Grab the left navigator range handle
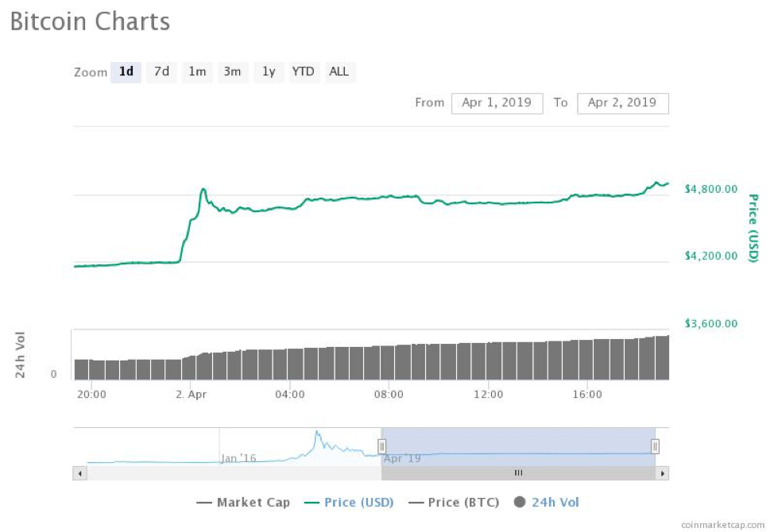 (x=381, y=447)
